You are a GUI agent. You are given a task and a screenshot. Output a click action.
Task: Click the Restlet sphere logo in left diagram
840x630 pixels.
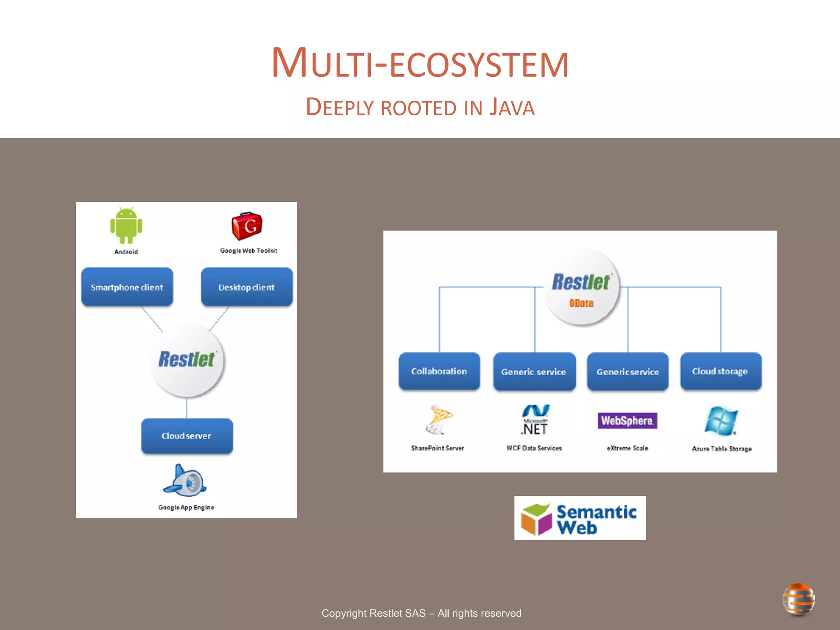point(187,360)
